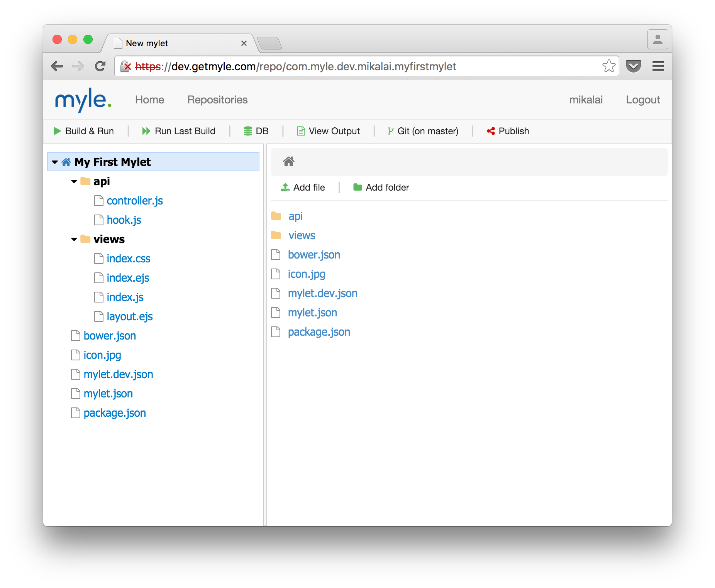Click the browser forward arrow
715x588 pixels.
(78, 66)
